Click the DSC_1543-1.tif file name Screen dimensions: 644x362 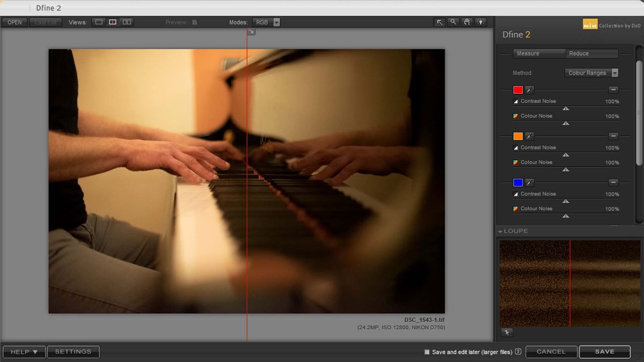tap(425, 320)
